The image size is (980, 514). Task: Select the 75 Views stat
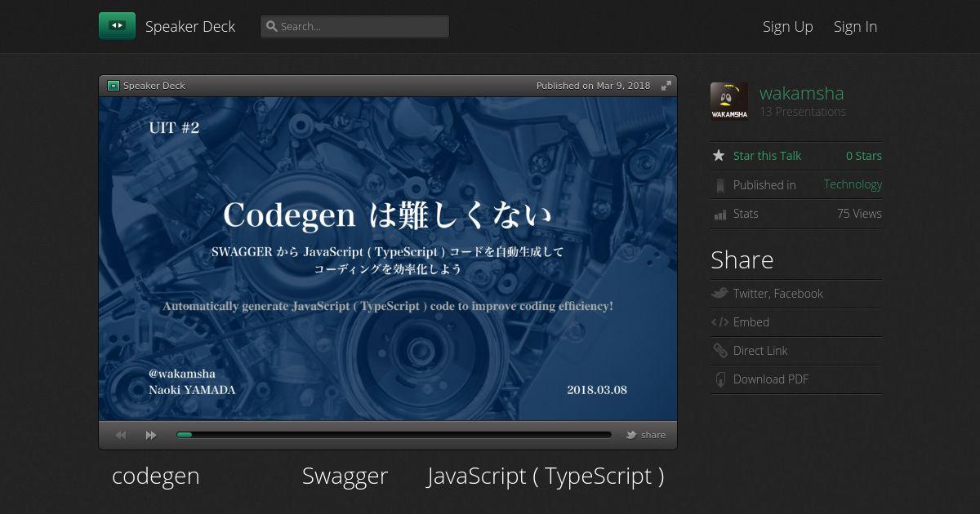[x=859, y=214]
